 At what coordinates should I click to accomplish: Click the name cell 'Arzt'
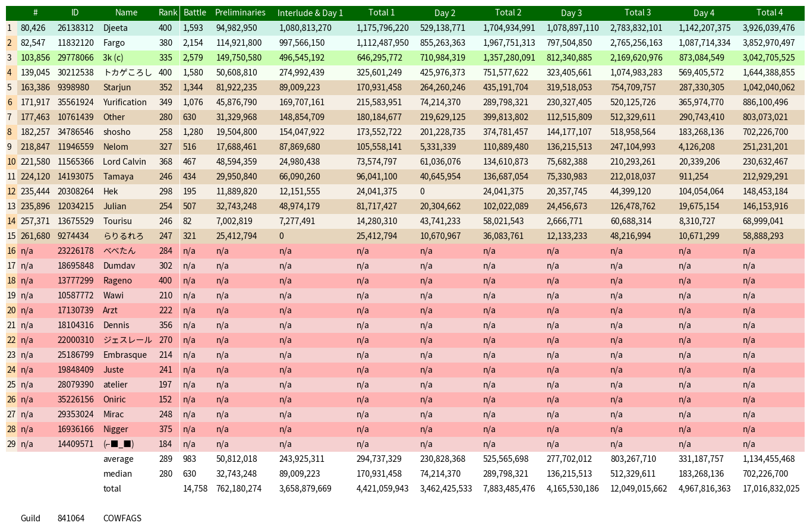[x=111, y=310]
